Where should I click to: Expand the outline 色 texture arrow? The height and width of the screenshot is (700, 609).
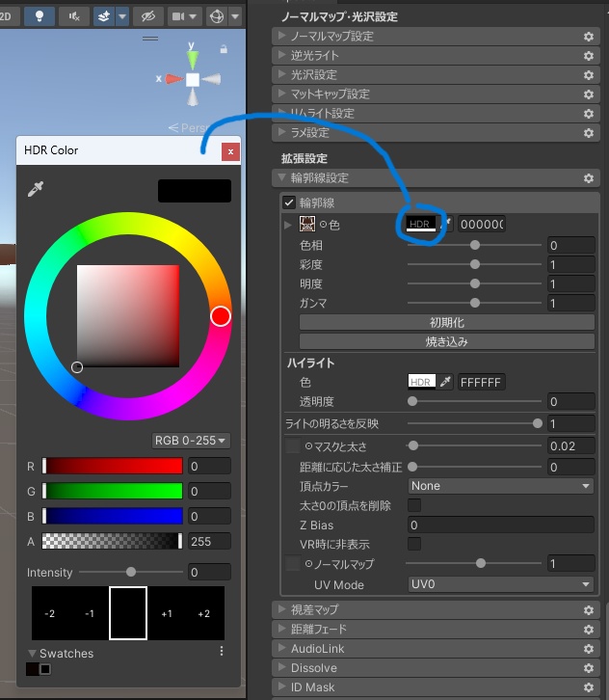tap(288, 225)
